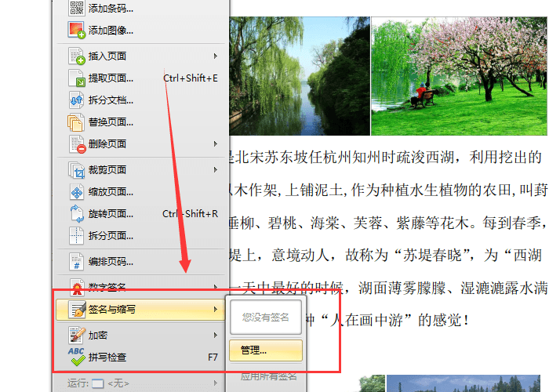This screenshot has height=392, width=549.
Task: Click the F7 shortcut label
Action: click(213, 357)
